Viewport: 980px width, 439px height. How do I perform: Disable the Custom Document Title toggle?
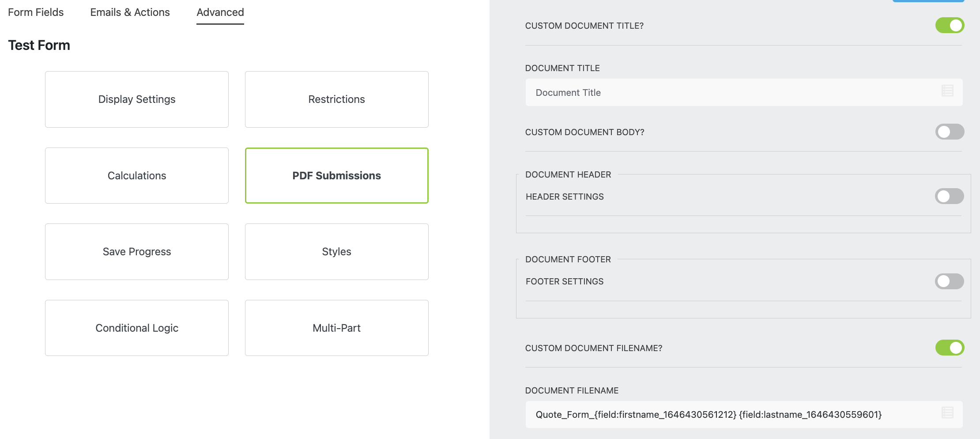950,25
